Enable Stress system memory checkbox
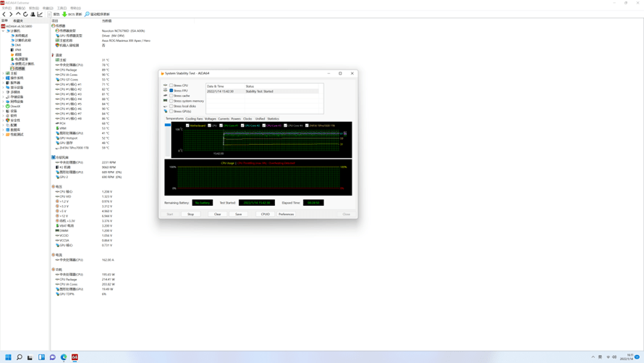The width and height of the screenshot is (644, 363). click(x=171, y=101)
